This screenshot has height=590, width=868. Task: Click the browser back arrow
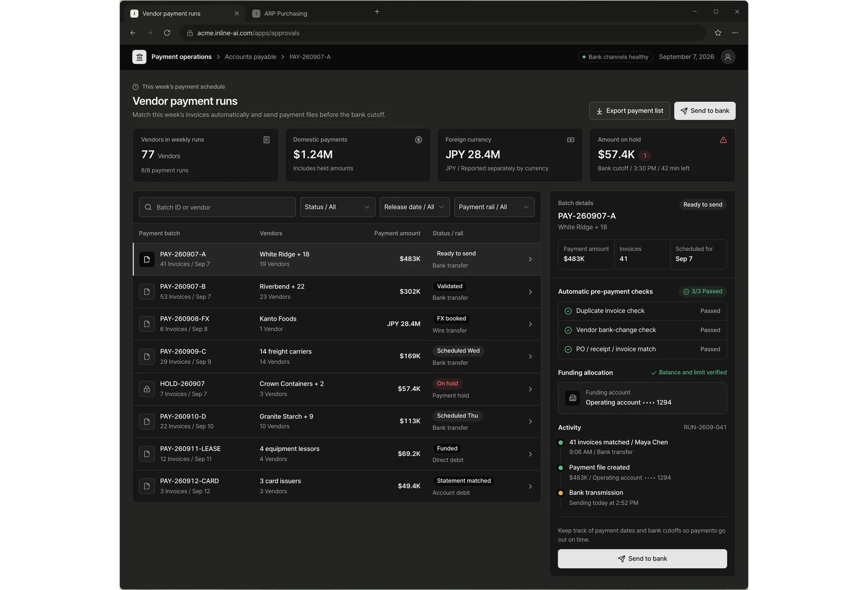pyautogui.click(x=133, y=33)
